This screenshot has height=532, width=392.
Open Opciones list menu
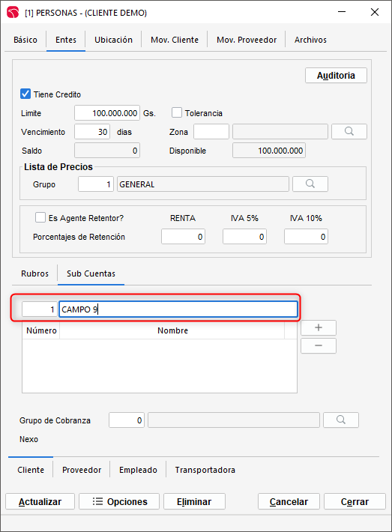119,501
